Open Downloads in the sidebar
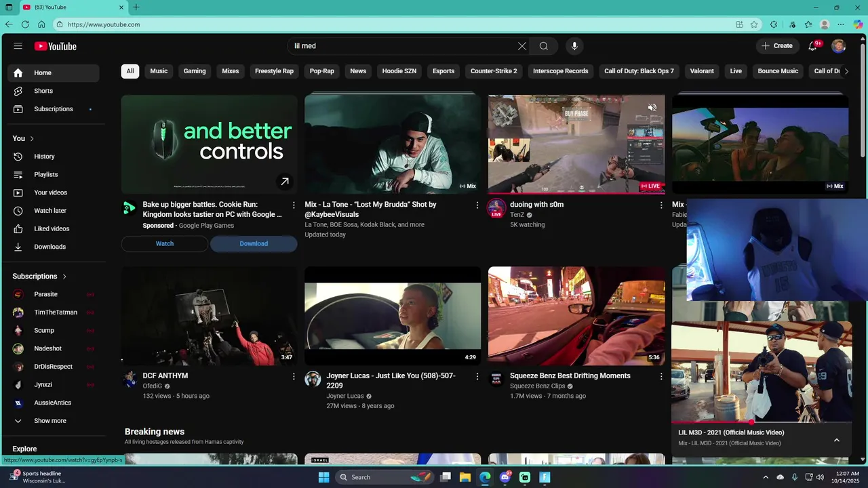This screenshot has width=868, height=488. (54, 247)
